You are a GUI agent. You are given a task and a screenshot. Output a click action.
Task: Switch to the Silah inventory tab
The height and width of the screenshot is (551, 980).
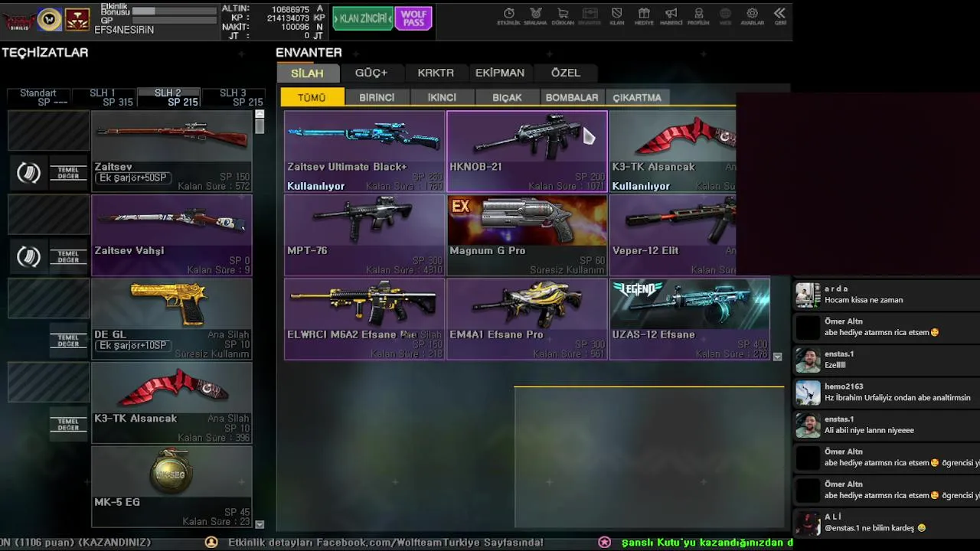307,73
